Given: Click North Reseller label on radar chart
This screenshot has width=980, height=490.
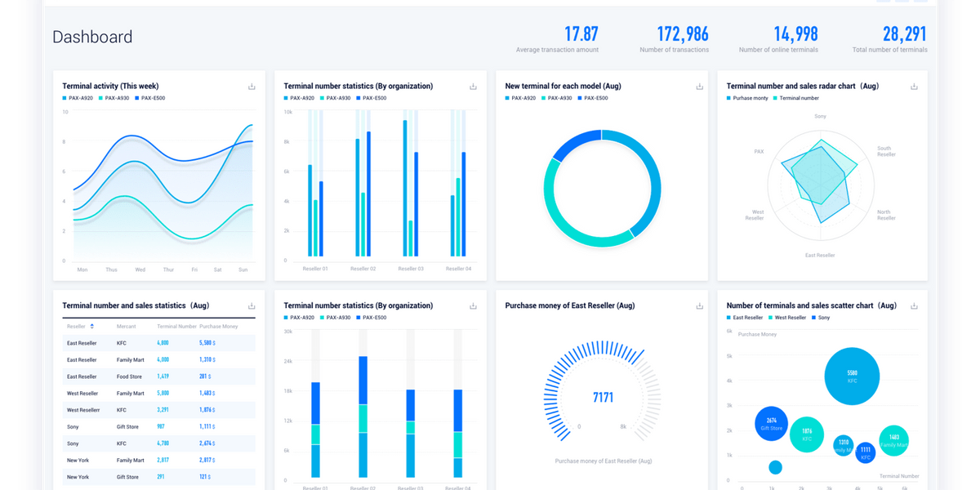Looking at the screenshot, I should (x=886, y=215).
